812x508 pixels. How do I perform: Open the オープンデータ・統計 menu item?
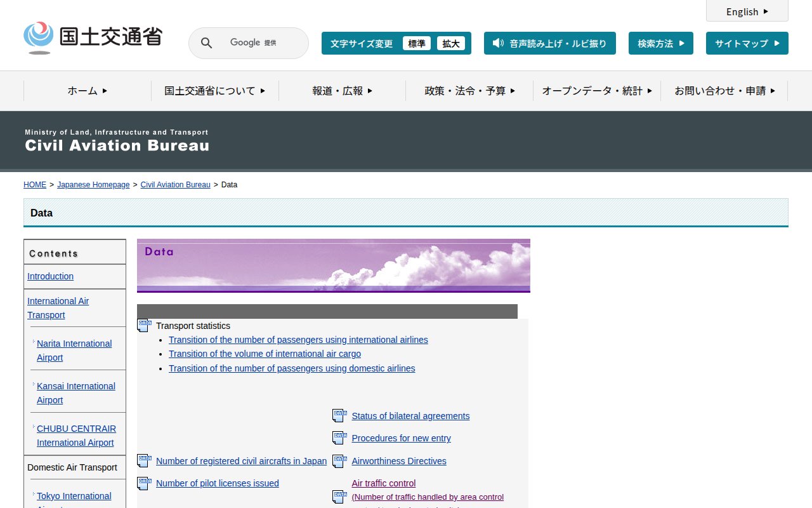(597, 91)
